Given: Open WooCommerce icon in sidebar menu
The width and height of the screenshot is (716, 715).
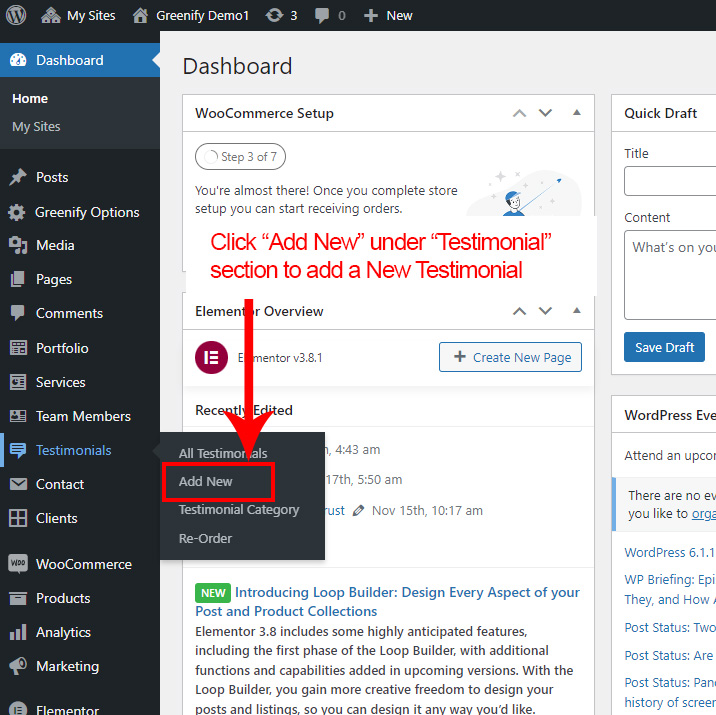Looking at the screenshot, I should [x=17, y=564].
